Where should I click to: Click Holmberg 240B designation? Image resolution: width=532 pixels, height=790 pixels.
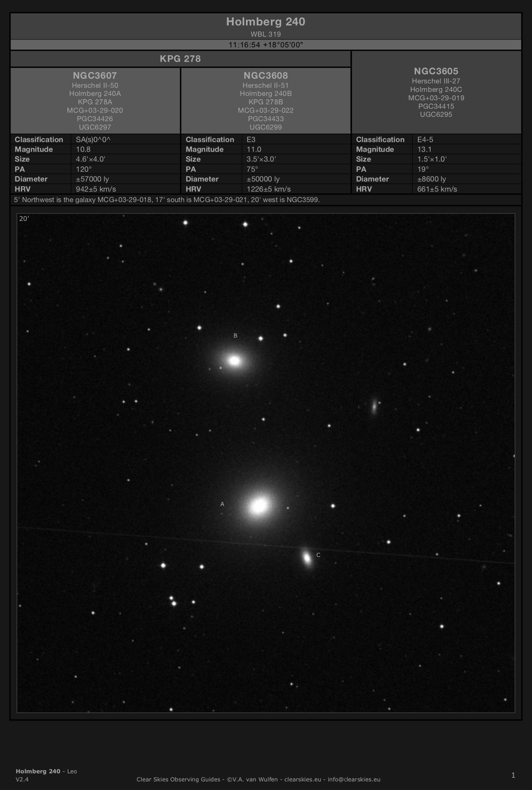click(266, 94)
